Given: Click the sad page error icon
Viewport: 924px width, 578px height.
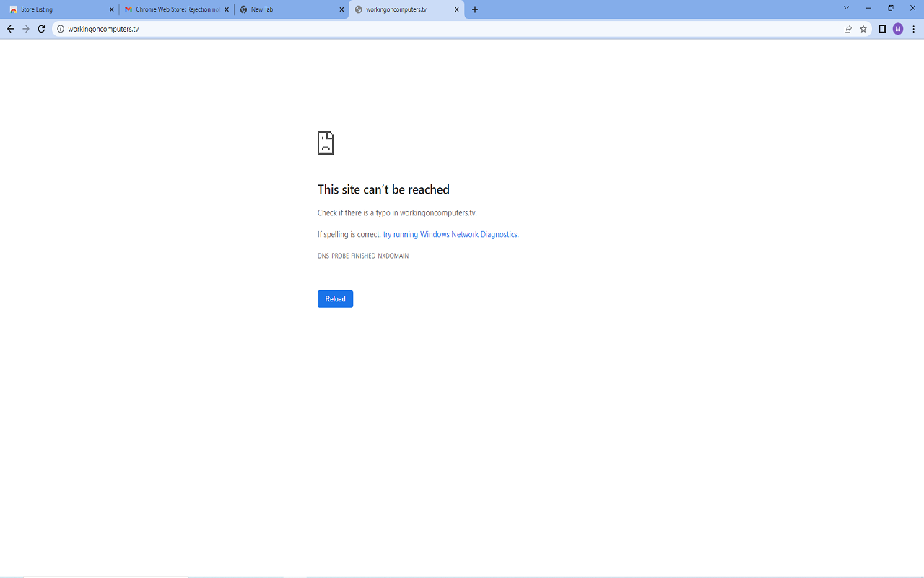Looking at the screenshot, I should [x=325, y=142].
